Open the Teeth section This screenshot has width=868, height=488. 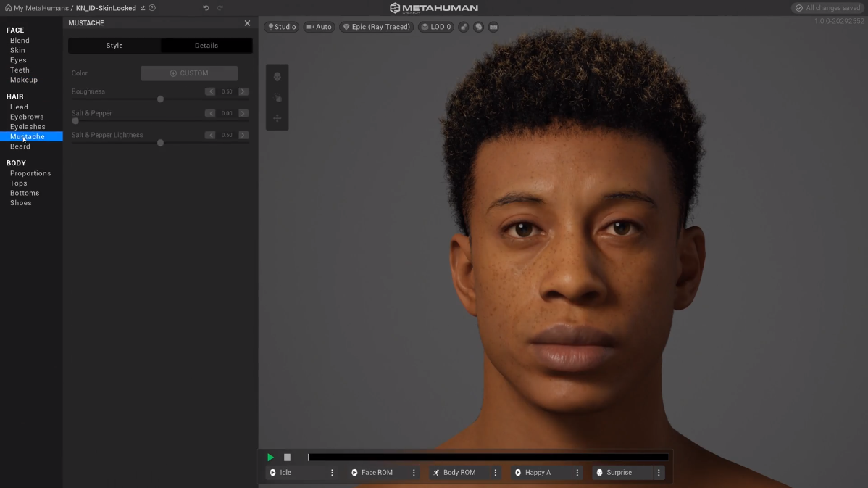tap(20, 70)
